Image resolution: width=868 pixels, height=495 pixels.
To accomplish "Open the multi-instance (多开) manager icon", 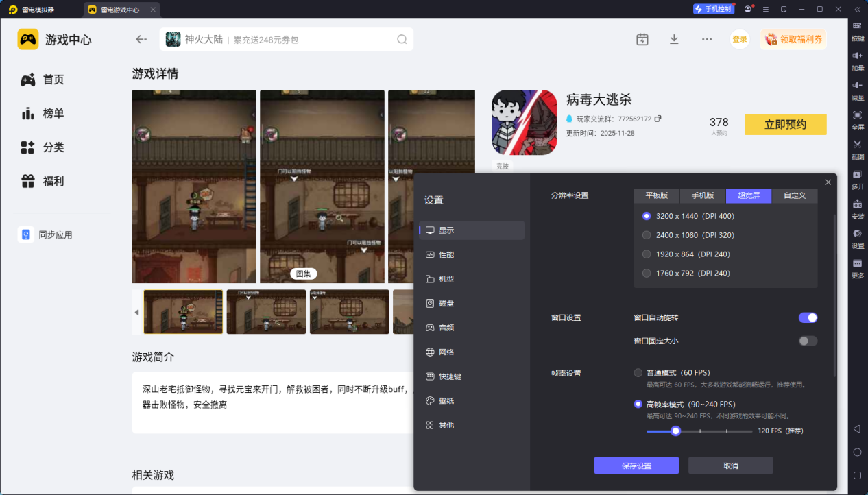I will 857,179.
